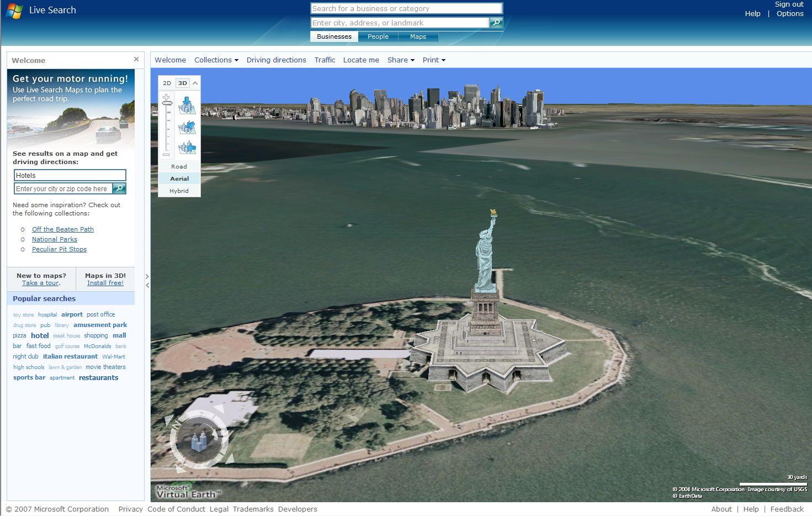Click the horizon-level tilt view icon
Image resolution: width=812 pixels, height=516 pixels.
[187, 147]
